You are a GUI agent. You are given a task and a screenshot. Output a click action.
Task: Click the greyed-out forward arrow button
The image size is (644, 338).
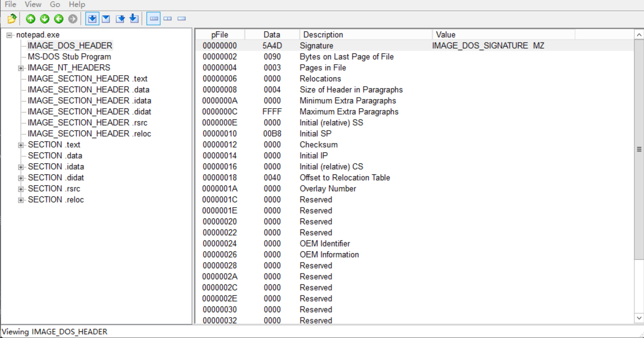point(73,19)
